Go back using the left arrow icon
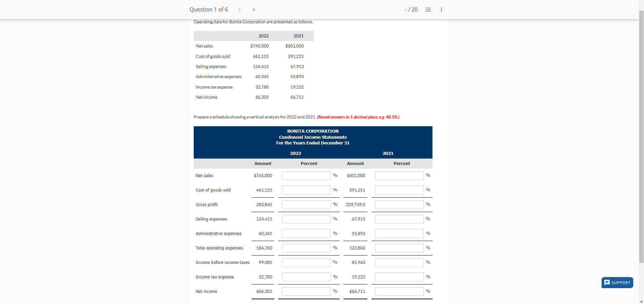 (239, 9)
